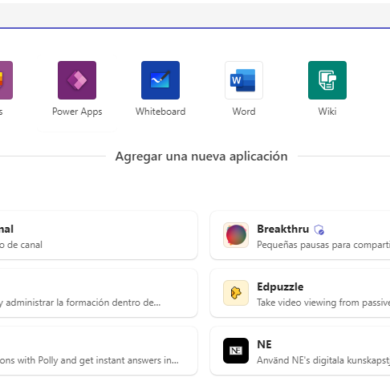Viewport: 390px width, 390px height.
Task: Click the 'Power Apps' label
Action: 77,112
